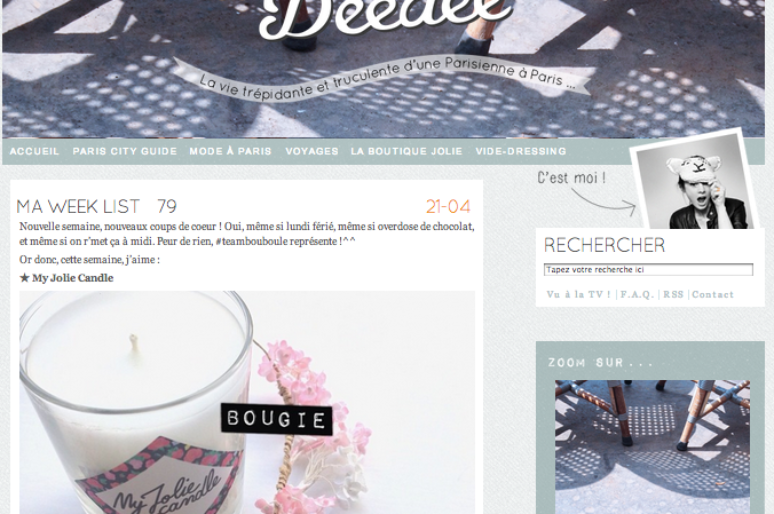This screenshot has height=514, width=774.
Task: Open Mode à Paris menu
Action: point(231,151)
